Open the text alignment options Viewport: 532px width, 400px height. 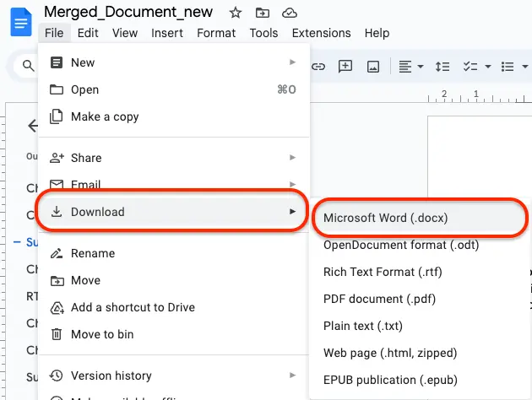click(x=405, y=67)
